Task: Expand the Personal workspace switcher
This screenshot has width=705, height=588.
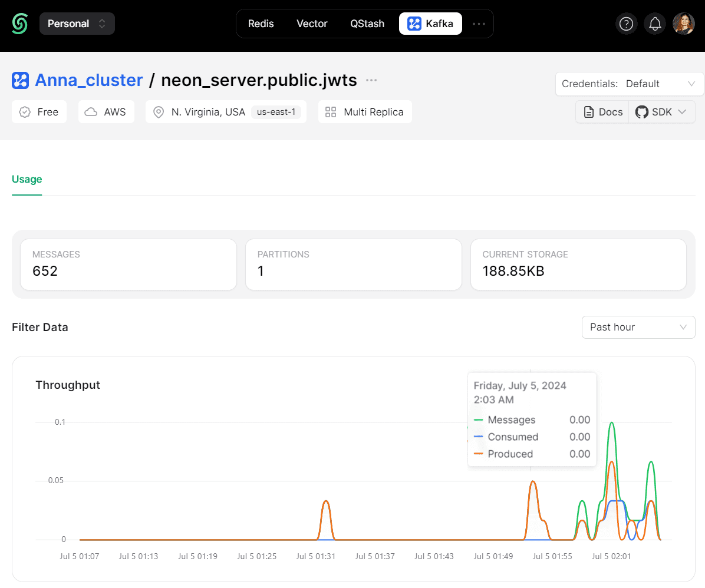Action: [x=77, y=24]
